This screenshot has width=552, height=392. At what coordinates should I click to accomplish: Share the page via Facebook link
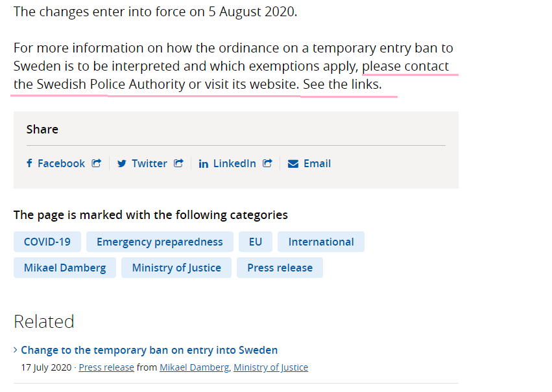click(64, 163)
